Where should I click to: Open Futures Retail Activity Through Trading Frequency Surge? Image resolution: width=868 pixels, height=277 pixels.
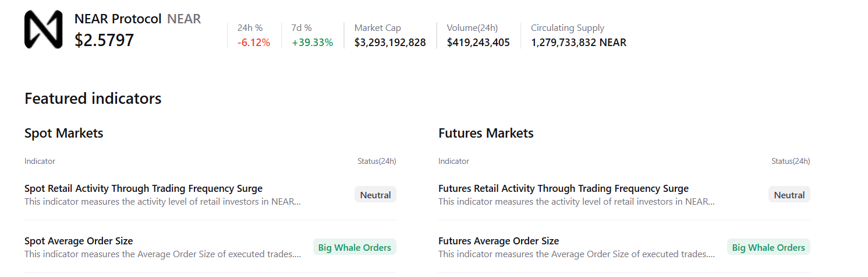pyautogui.click(x=564, y=189)
